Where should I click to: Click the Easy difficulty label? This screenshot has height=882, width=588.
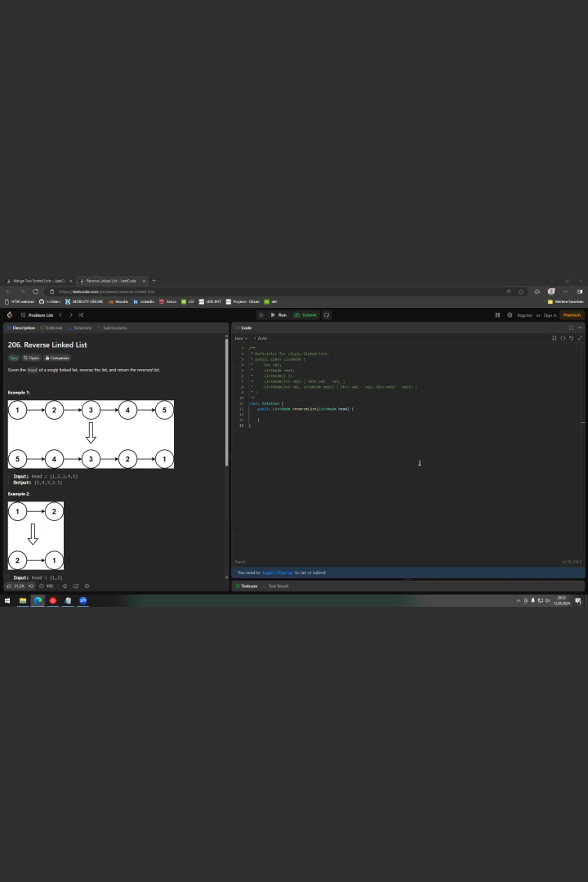14,358
